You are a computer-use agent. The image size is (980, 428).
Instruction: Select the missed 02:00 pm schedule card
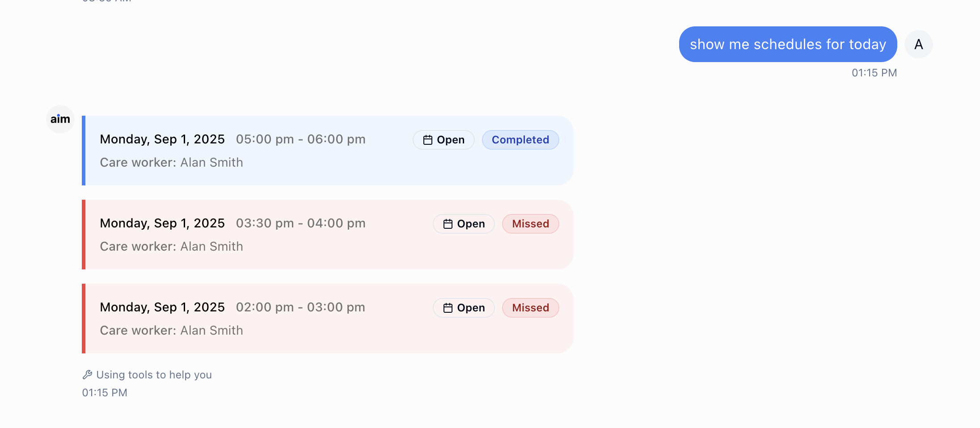328,319
